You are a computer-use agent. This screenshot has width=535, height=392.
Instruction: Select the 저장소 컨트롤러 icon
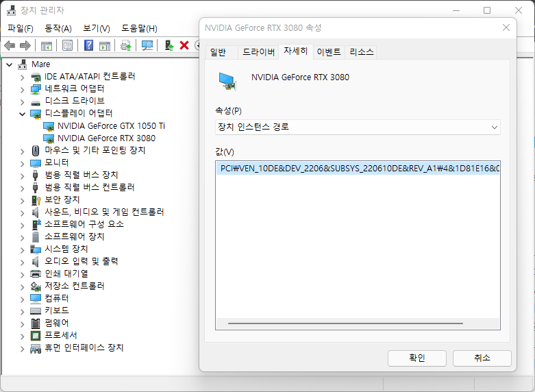pos(36,286)
